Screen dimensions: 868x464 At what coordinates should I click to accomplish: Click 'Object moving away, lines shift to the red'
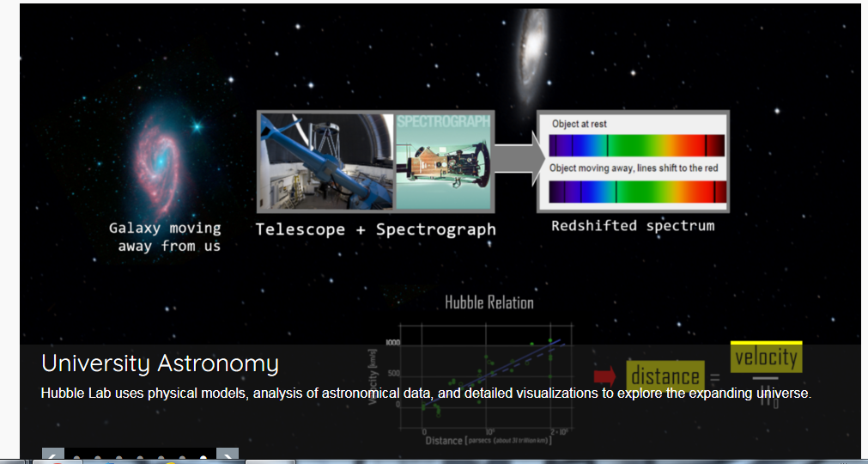point(634,168)
